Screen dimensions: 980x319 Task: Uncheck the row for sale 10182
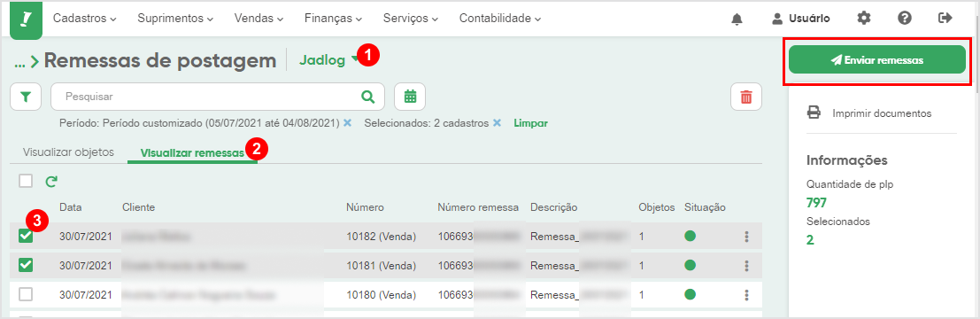click(26, 236)
